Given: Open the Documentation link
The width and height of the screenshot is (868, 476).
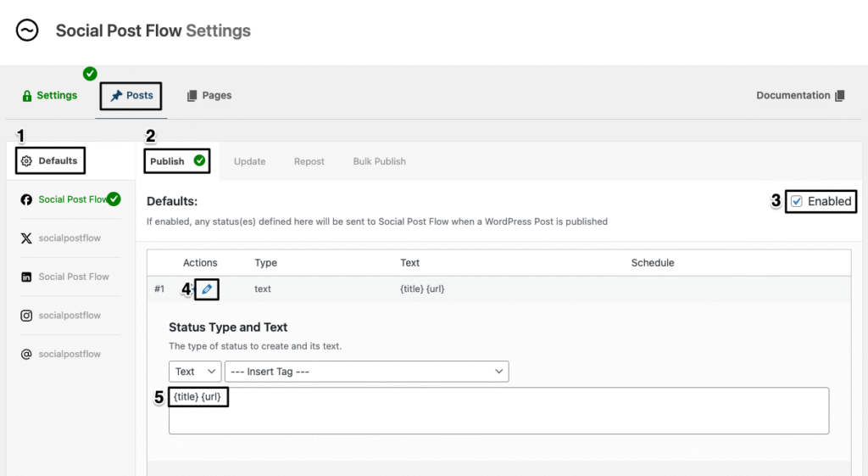Looking at the screenshot, I should (800, 95).
